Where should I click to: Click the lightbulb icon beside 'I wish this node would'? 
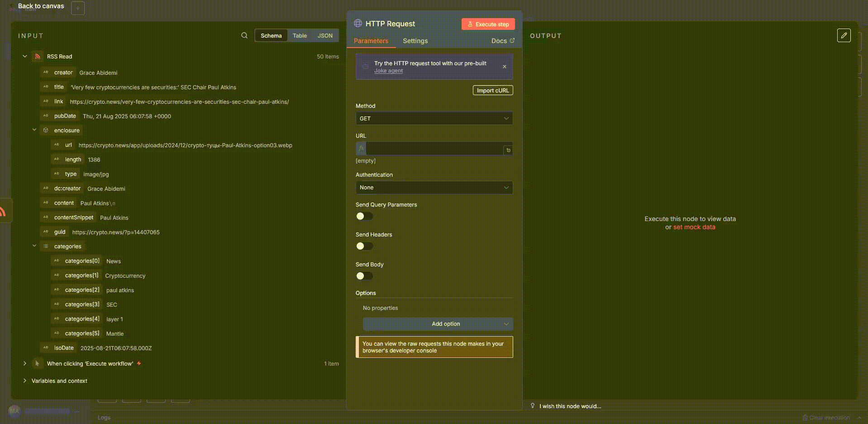click(x=533, y=406)
